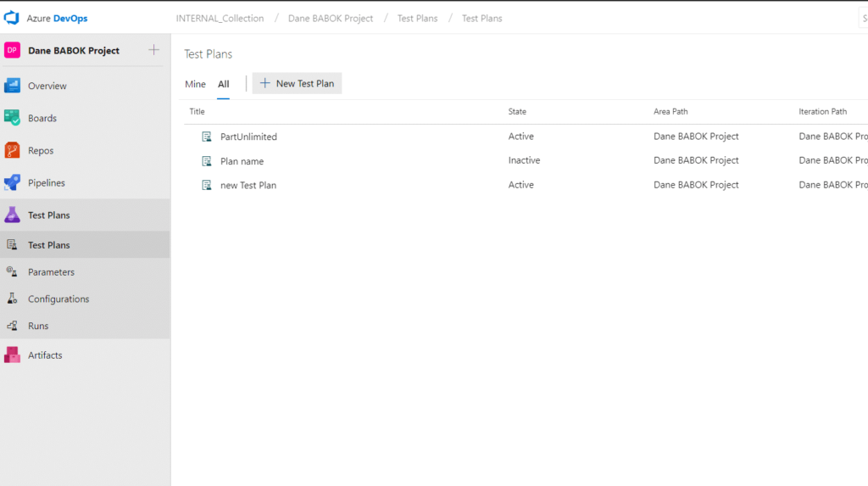
Task: Open the Repos sidebar icon
Action: (12, 150)
